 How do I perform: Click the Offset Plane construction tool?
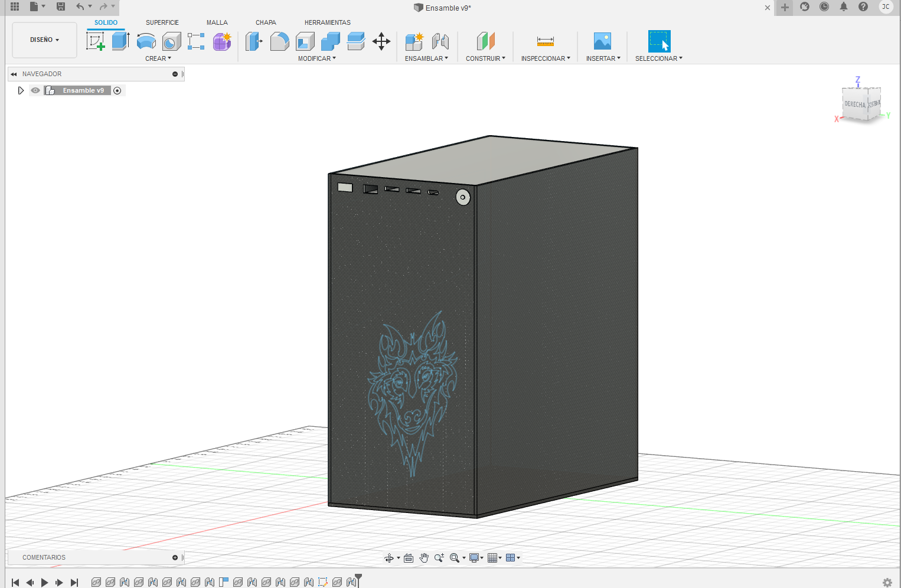pos(485,41)
